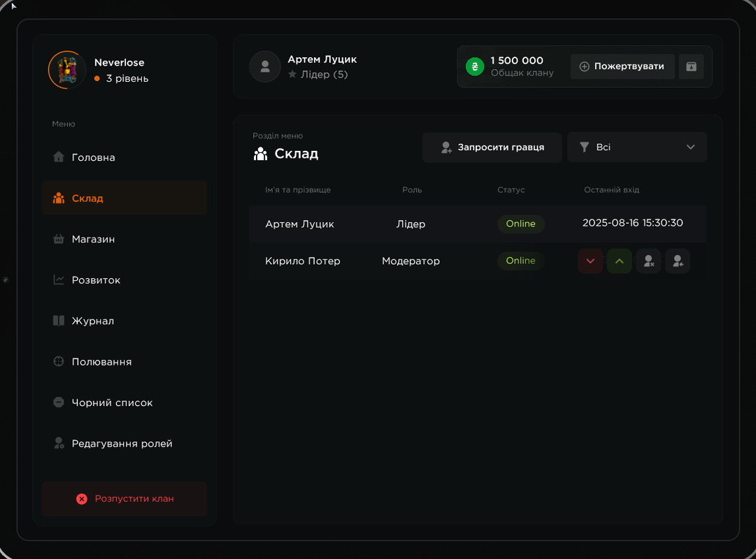This screenshot has height=559, width=756.
Task: Select Склад in sidebar menu
Action: pyautogui.click(x=125, y=198)
